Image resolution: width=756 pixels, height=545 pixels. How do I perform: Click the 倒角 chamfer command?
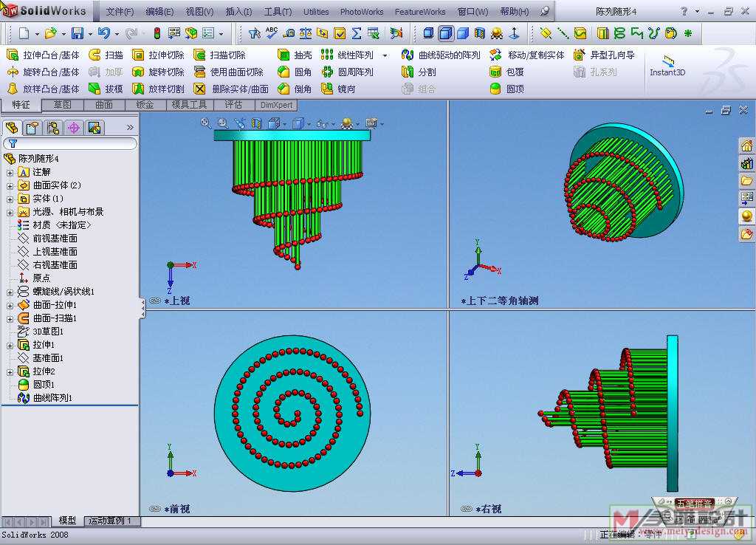(295, 89)
